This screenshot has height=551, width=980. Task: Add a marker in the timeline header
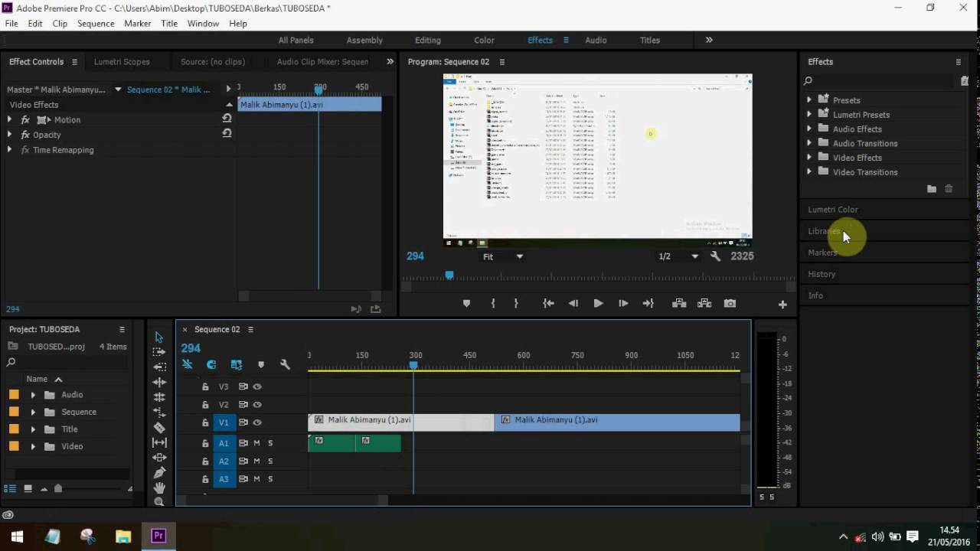click(261, 365)
